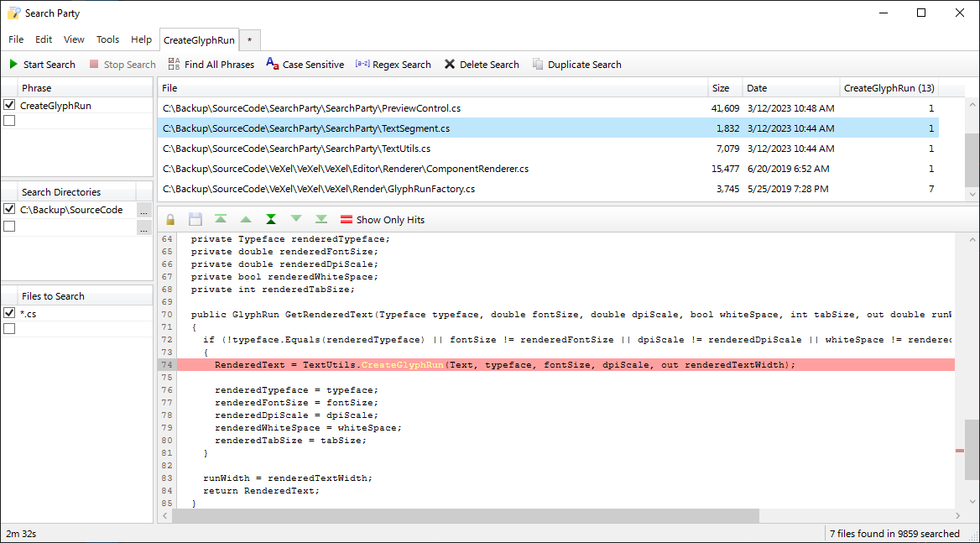Open the View menu
The width and height of the screenshot is (980, 543).
[74, 39]
